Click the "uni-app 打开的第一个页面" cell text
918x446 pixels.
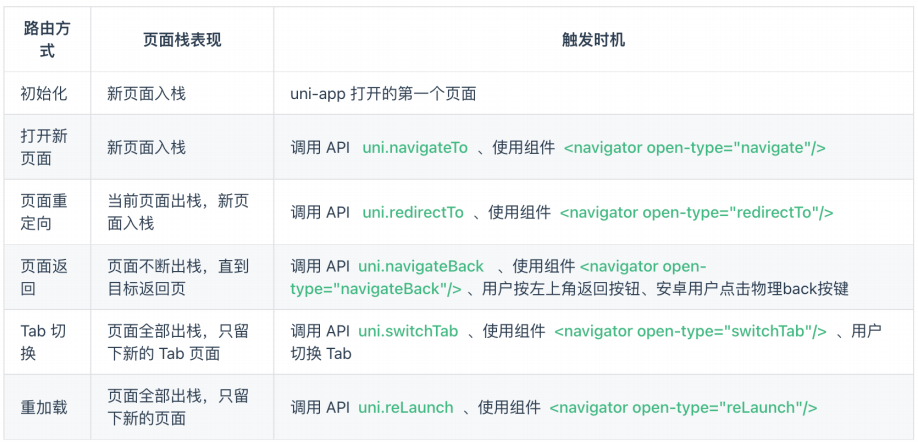(x=383, y=94)
